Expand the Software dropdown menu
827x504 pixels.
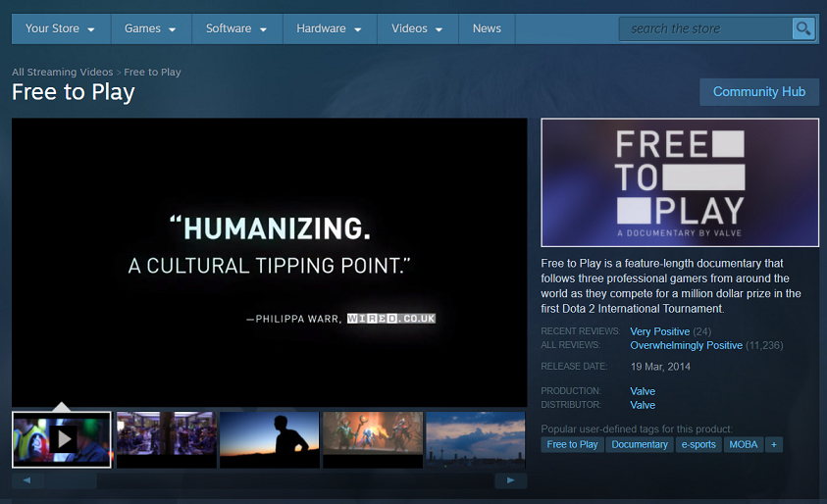tap(236, 28)
